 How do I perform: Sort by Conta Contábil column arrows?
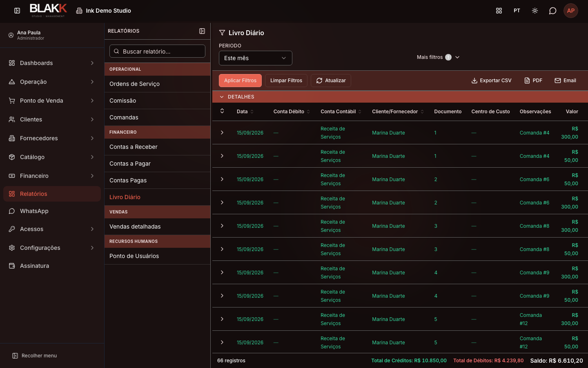tap(360, 112)
